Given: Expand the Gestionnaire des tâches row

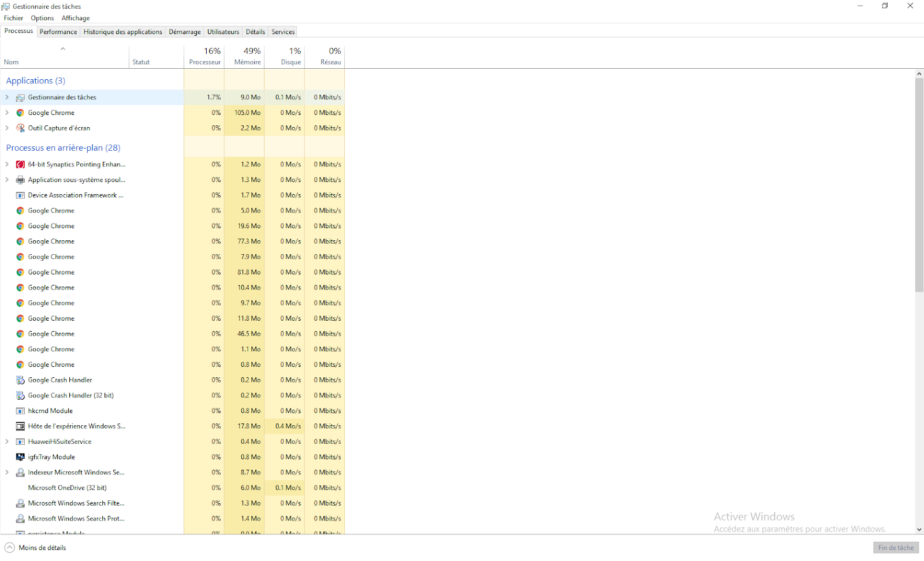Looking at the screenshot, I should coord(7,97).
